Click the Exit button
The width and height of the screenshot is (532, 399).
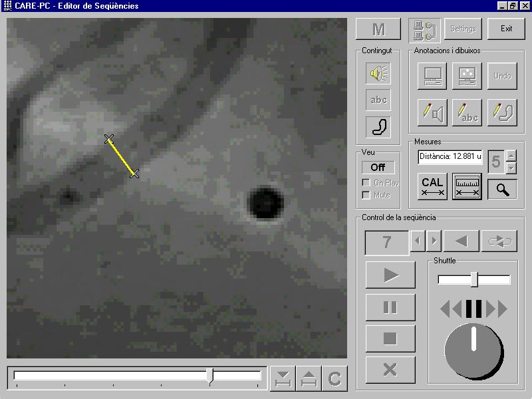[x=506, y=29]
